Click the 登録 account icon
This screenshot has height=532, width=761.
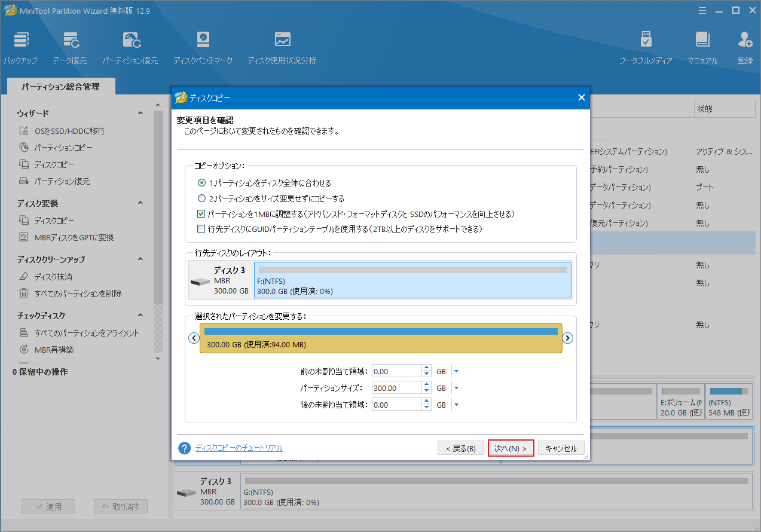(x=745, y=48)
